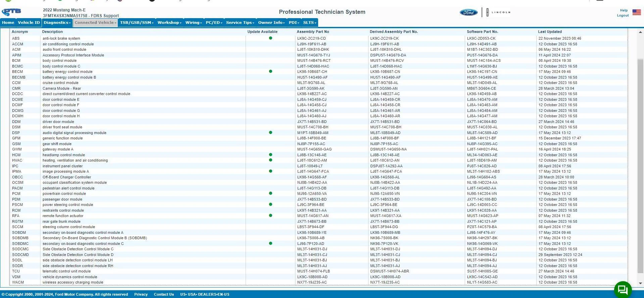Open the Contact Us footer link
This screenshot has width=644, height=298.
(x=164, y=294)
